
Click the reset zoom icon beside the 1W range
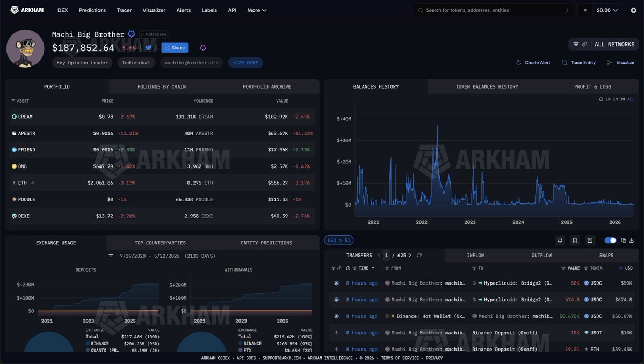[601, 99]
